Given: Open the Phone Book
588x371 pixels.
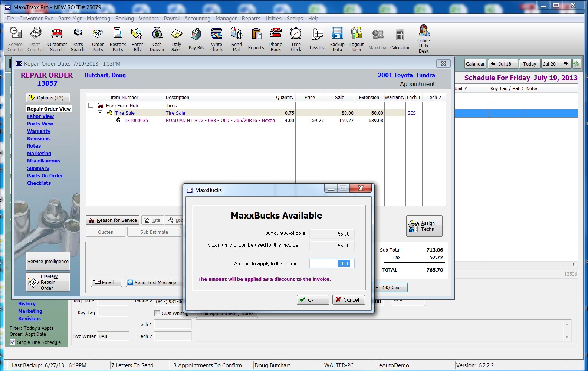Looking at the screenshot, I should point(276,39).
